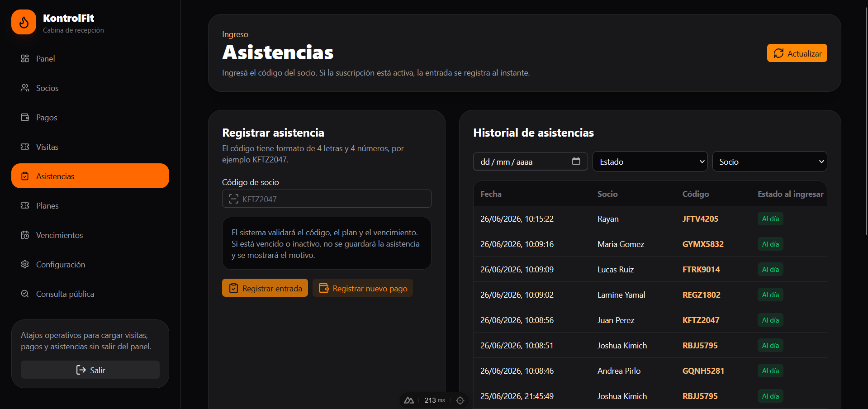Image resolution: width=868 pixels, height=409 pixels.
Task: Focus the Código de socio input field
Action: pyautogui.click(x=327, y=199)
